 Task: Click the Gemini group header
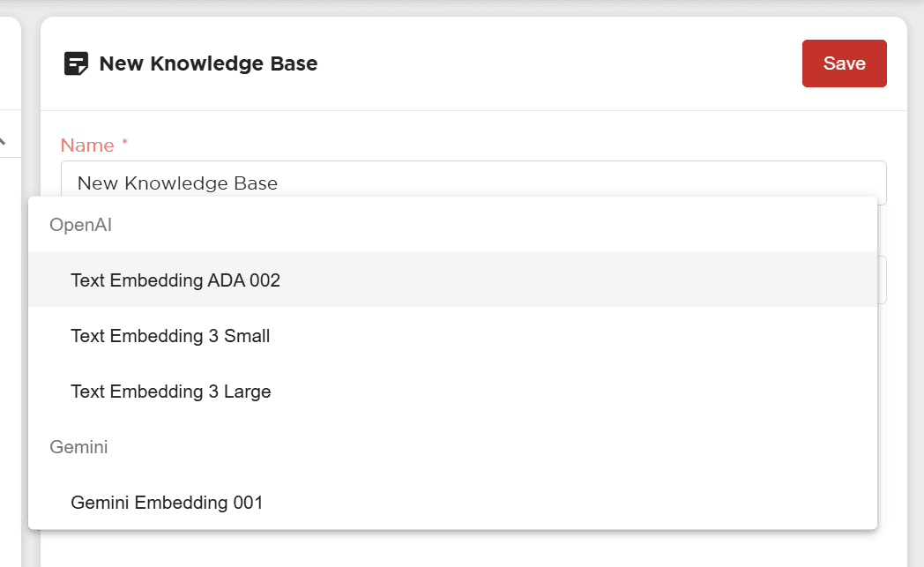[78, 447]
